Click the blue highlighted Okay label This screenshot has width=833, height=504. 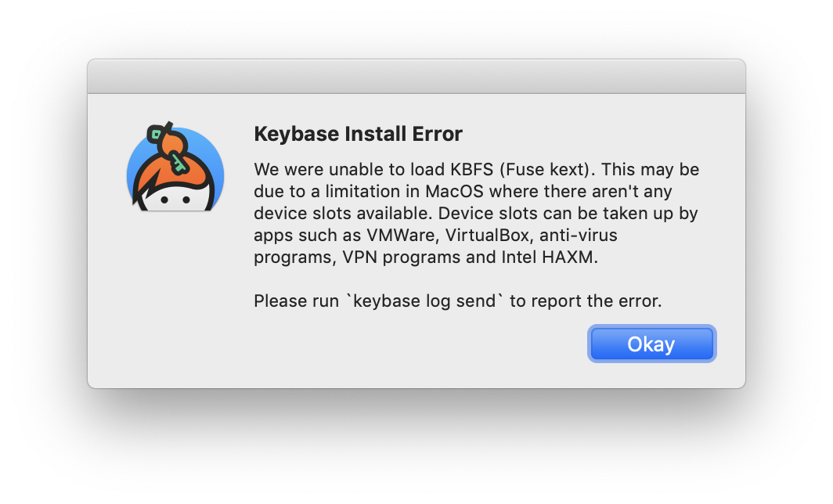point(651,343)
